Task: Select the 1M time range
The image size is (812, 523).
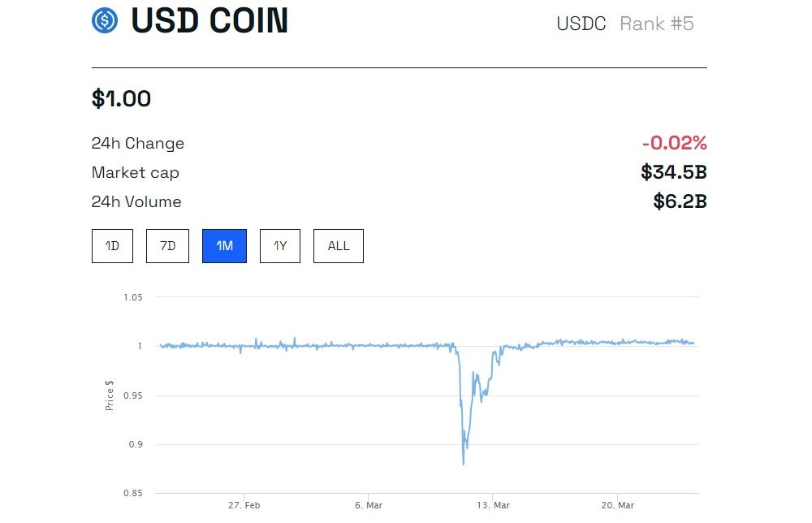Action: pos(224,246)
